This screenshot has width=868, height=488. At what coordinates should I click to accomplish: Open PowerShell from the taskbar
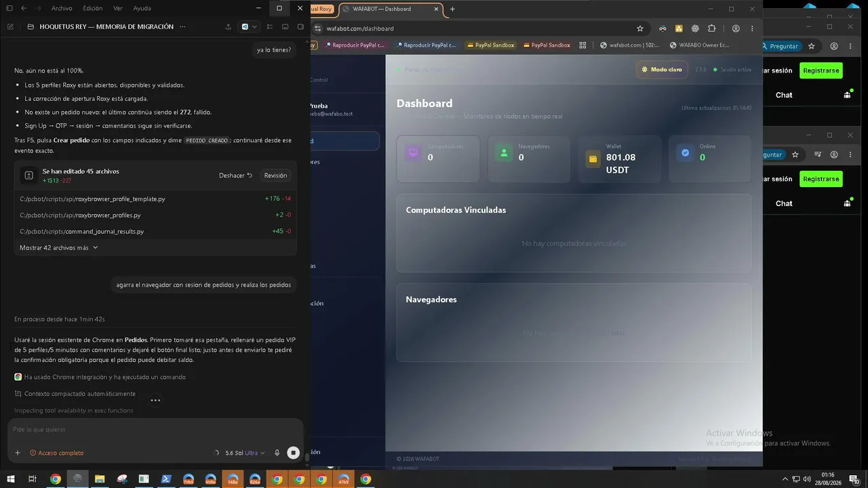coord(166,479)
